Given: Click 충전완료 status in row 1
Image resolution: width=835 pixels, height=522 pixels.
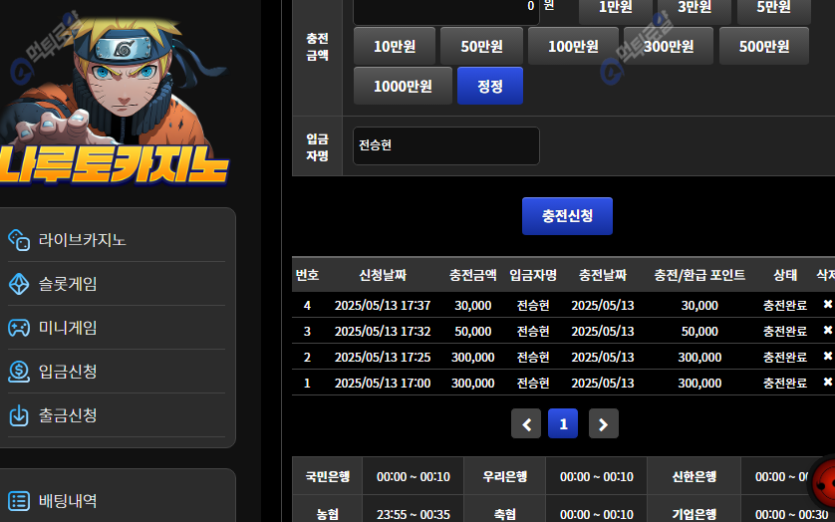Looking at the screenshot, I should (x=785, y=383).
